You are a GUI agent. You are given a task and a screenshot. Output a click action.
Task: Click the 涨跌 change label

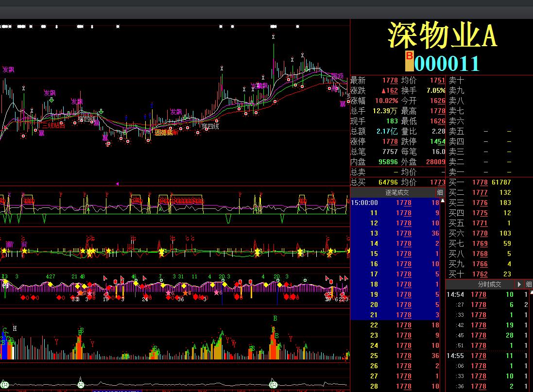[x=358, y=91]
